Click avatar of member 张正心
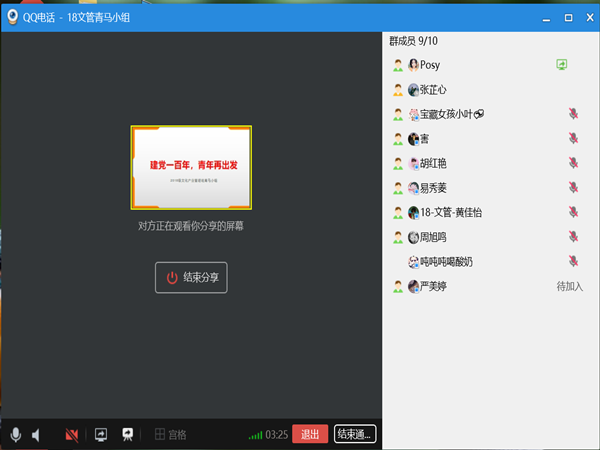 [413, 89]
